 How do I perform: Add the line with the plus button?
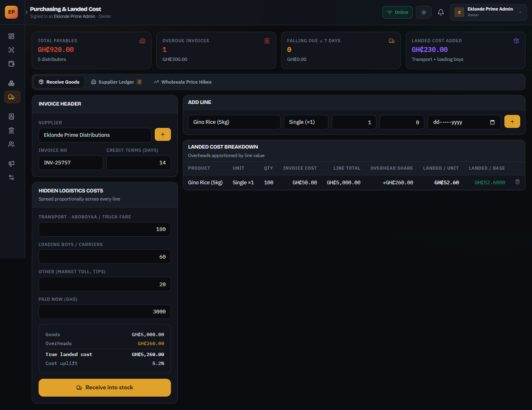512,121
